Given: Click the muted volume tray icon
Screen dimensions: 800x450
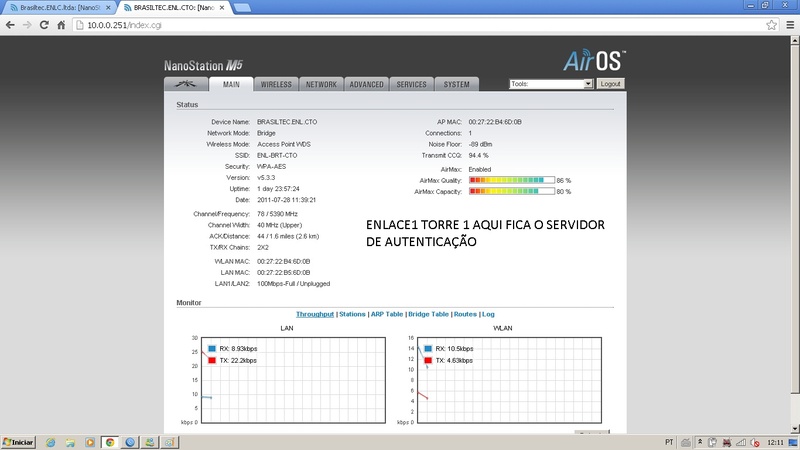Looking at the screenshot, I should tap(755, 442).
